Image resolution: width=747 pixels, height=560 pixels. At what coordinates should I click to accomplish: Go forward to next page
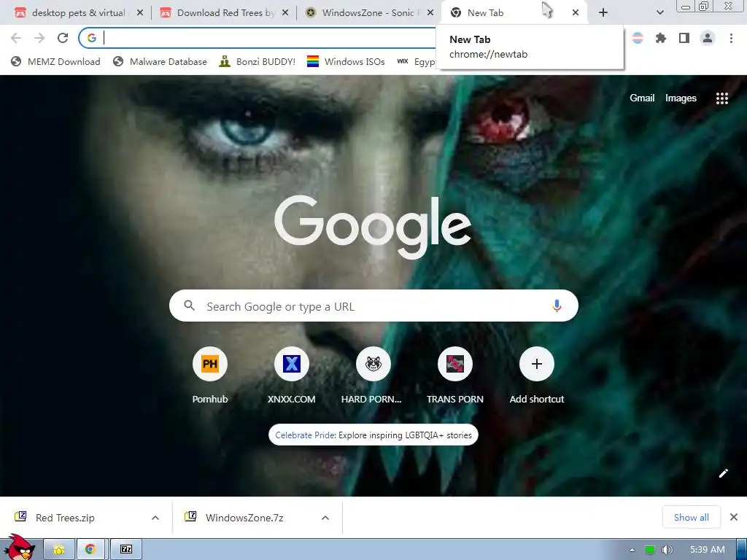[x=39, y=38]
